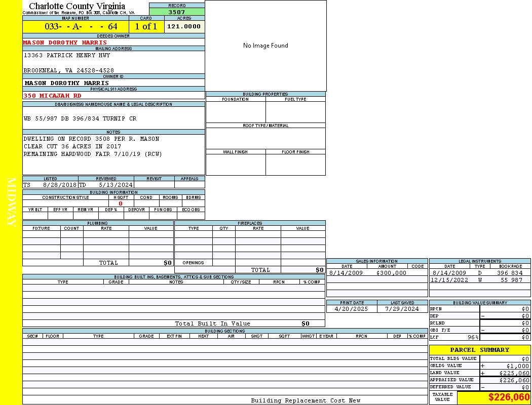Select the mailing address street line 13363 PATRICK HENRY HWY
The width and height of the screenshot is (532, 405).
click(66, 55)
